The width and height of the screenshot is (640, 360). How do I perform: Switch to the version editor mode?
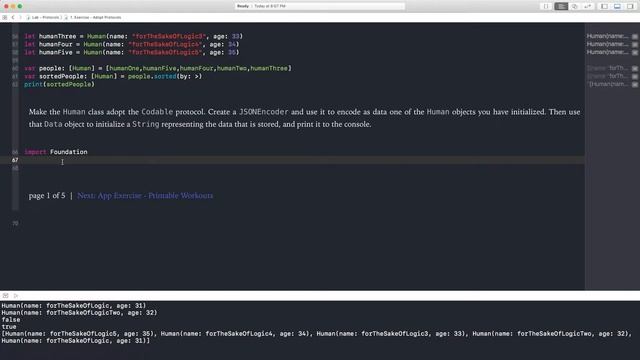[587, 6]
